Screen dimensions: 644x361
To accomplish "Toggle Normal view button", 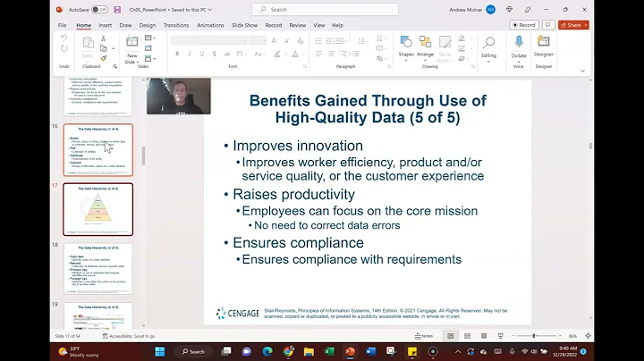I will [451, 336].
